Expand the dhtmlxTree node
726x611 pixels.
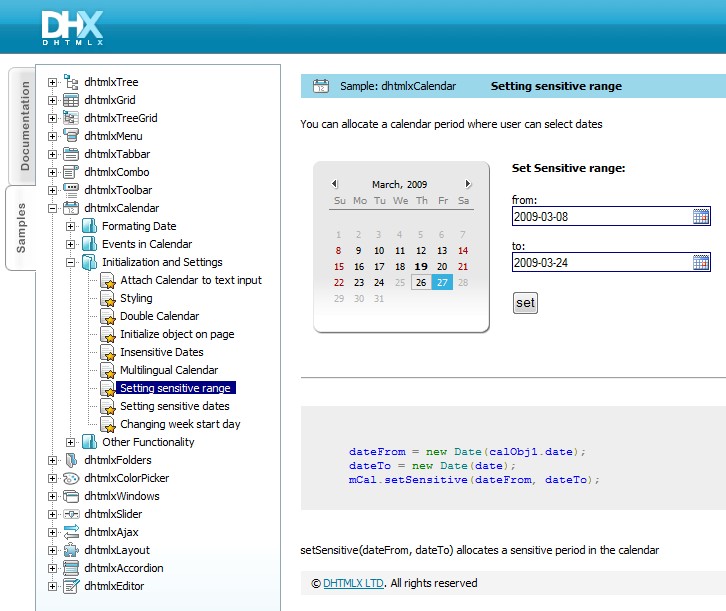point(52,82)
